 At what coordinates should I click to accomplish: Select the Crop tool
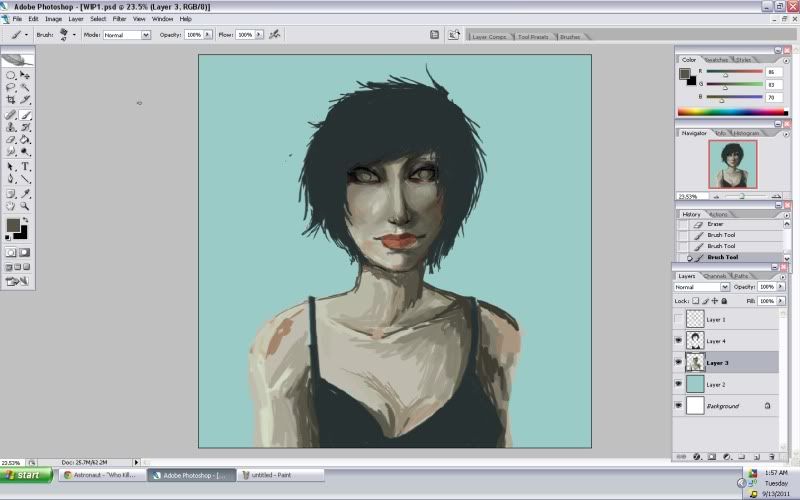tap(11, 101)
